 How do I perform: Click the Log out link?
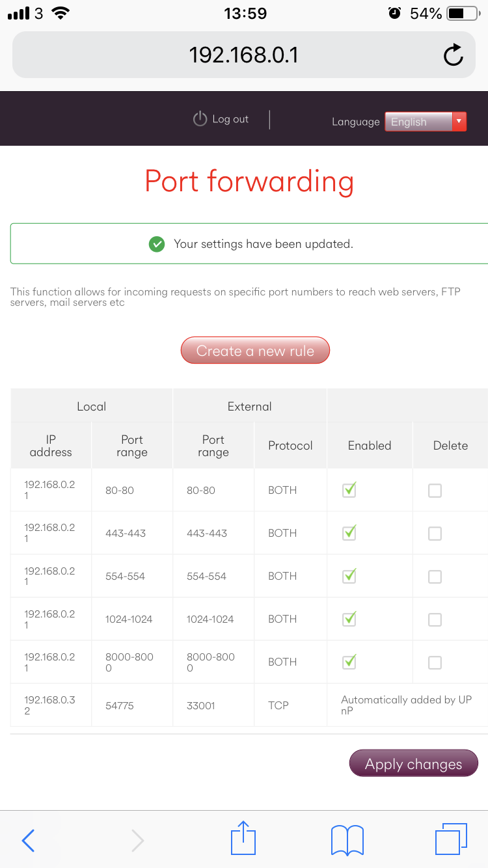point(230,120)
